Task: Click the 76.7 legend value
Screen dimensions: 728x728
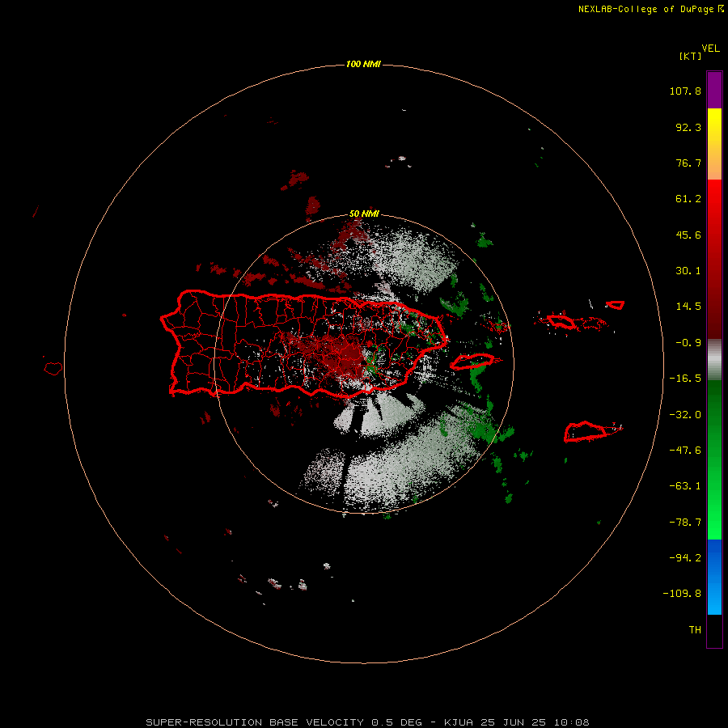Action: click(688, 163)
